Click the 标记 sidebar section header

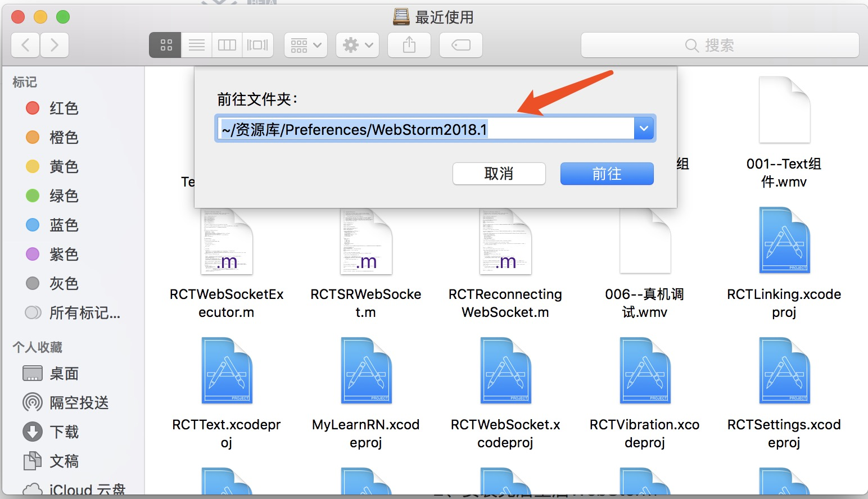tap(25, 82)
